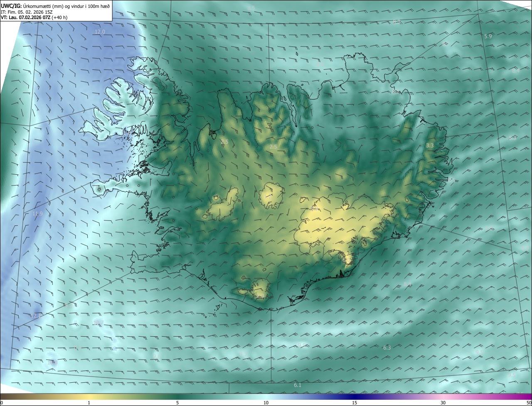Click the 12.0 value label on the map
This screenshot has height=406, width=532.
pos(100,32)
